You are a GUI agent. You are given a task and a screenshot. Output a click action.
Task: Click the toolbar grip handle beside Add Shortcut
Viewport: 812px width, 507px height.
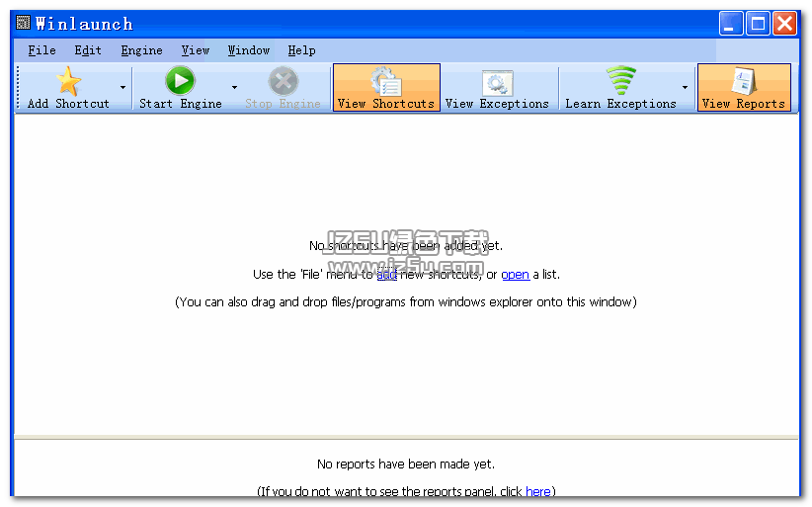coord(18,88)
